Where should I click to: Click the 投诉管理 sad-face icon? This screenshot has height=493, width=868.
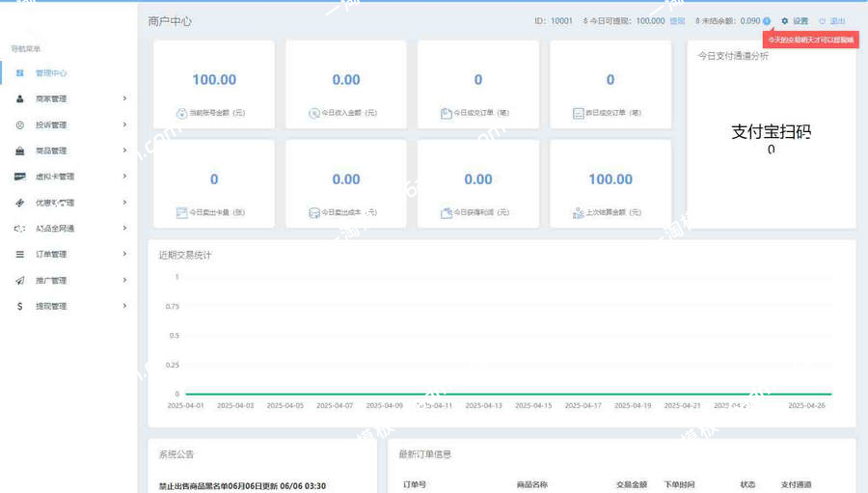[x=20, y=124]
